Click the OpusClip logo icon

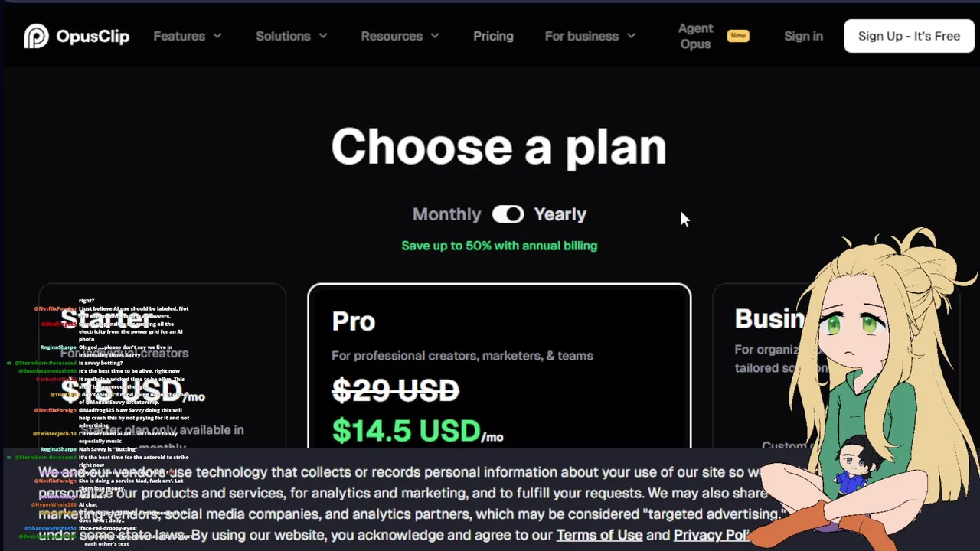point(36,36)
